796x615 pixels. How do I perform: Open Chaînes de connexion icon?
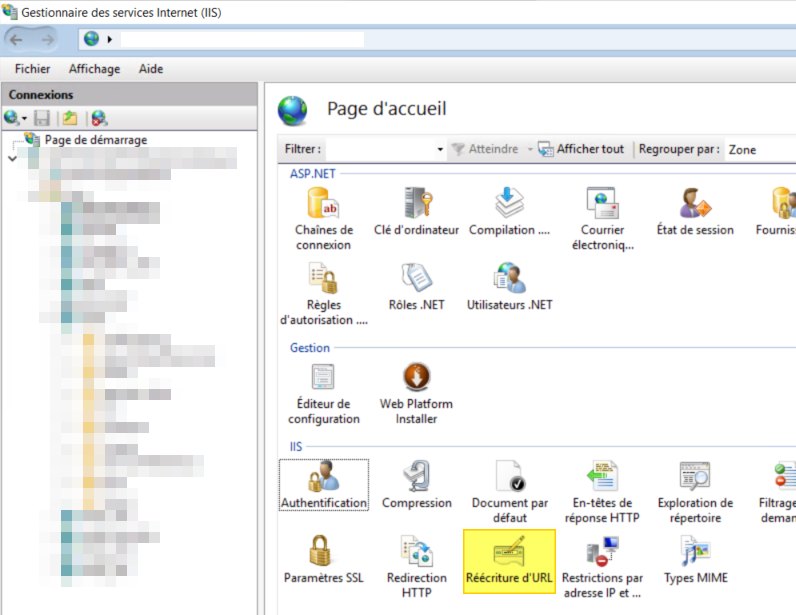point(323,219)
